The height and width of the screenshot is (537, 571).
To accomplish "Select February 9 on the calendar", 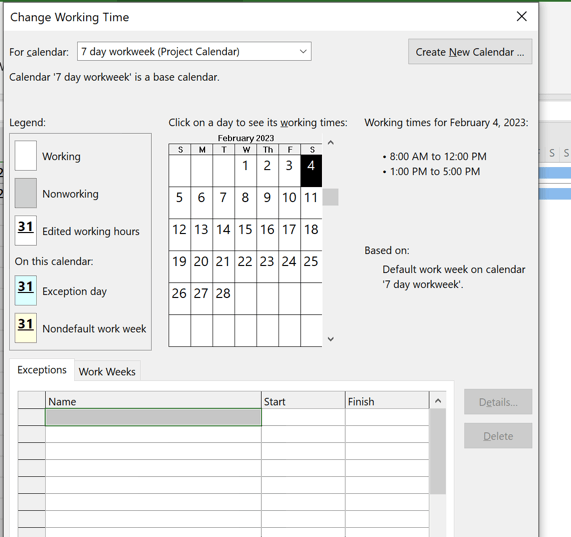I will pos(267,202).
